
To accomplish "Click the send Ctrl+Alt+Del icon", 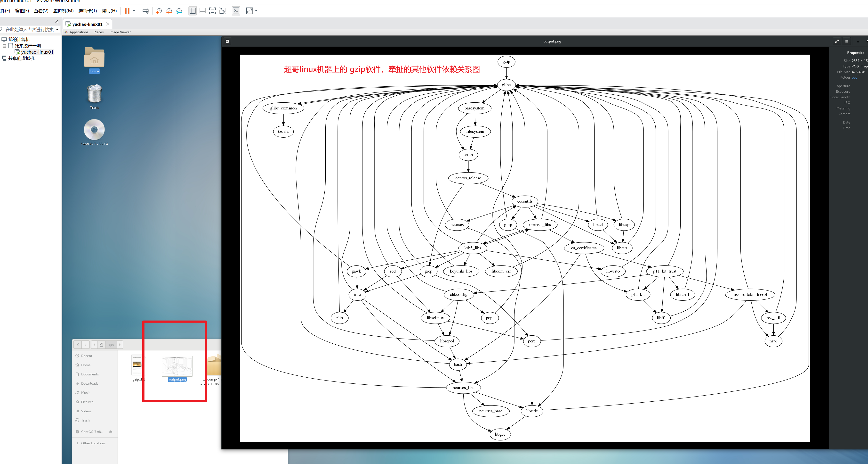I will [145, 11].
